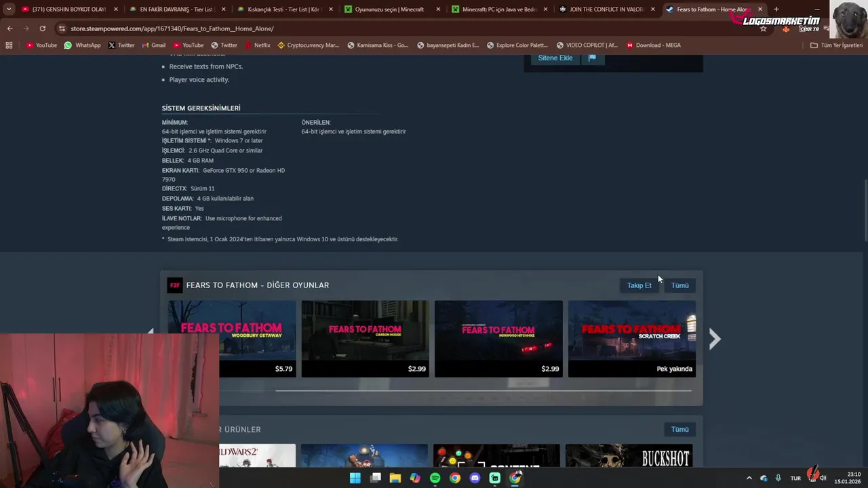This screenshot has height=488, width=868.
Task: Click the carousel horizontal scroll bar
Action: (x=483, y=390)
